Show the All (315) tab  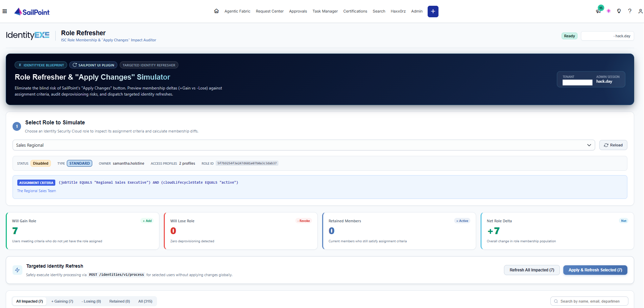point(145,301)
